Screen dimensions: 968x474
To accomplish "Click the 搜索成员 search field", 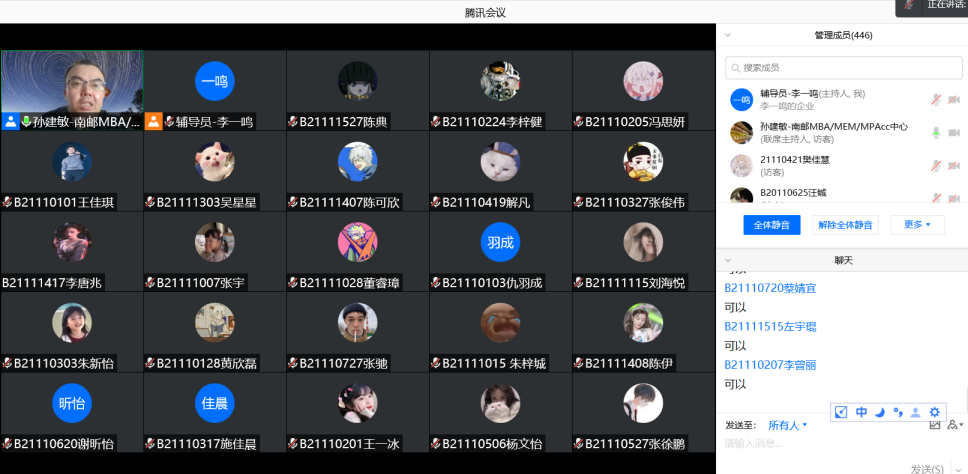I will (843, 68).
